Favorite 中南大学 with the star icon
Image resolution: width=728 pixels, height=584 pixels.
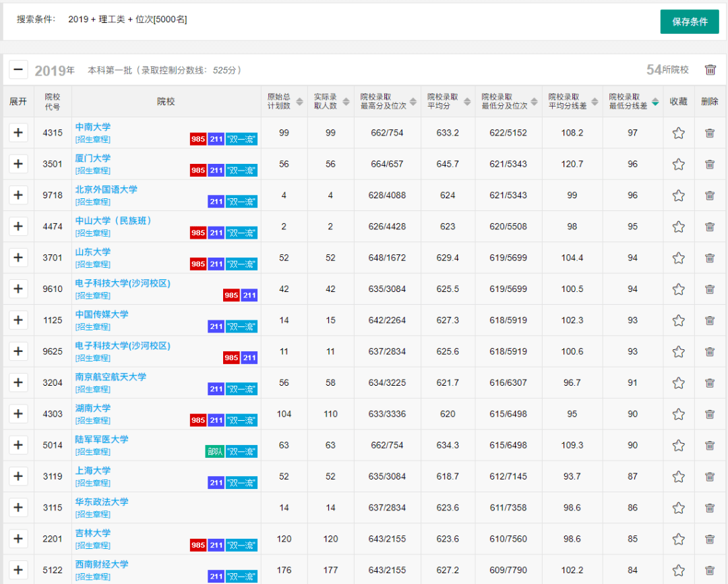tap(678, 133)
